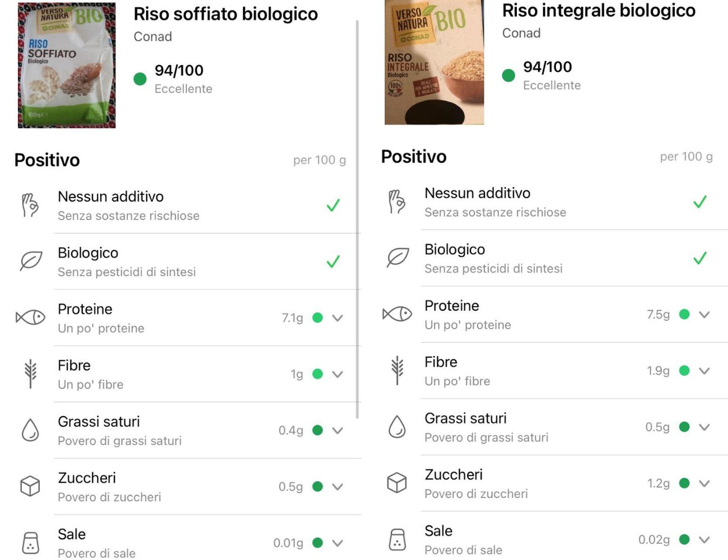Select the wheat Fibre icon for Riso integrale
728x560 pixels.
point(398,370)
